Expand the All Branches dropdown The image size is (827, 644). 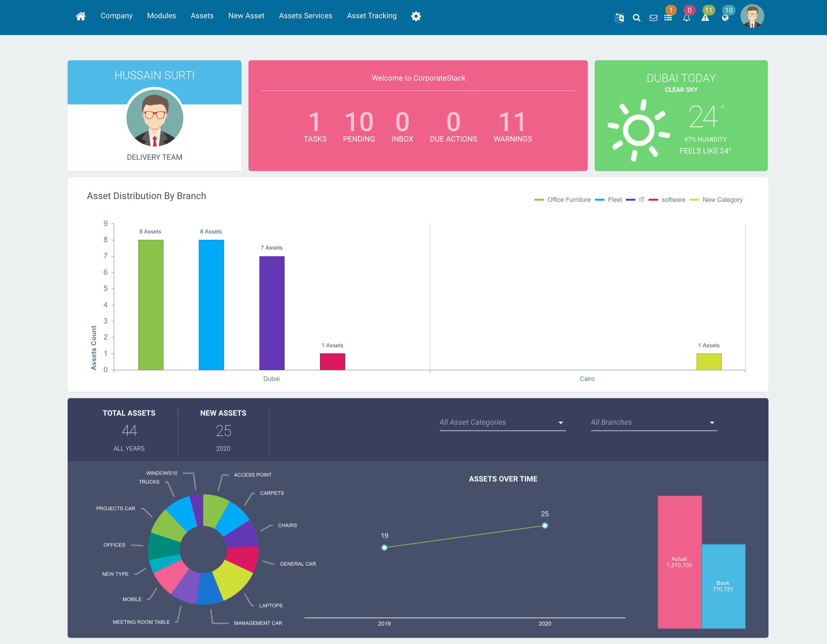(654, 423)
